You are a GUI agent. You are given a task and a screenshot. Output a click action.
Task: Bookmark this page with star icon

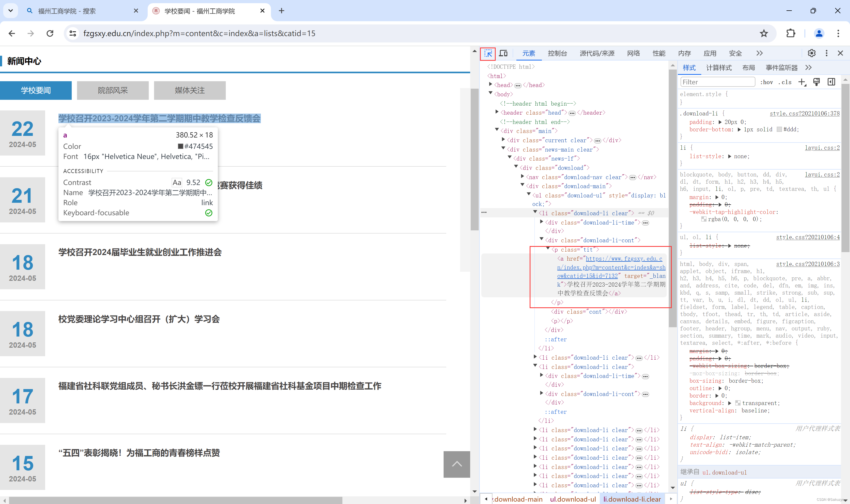click(x=764, y=33)
